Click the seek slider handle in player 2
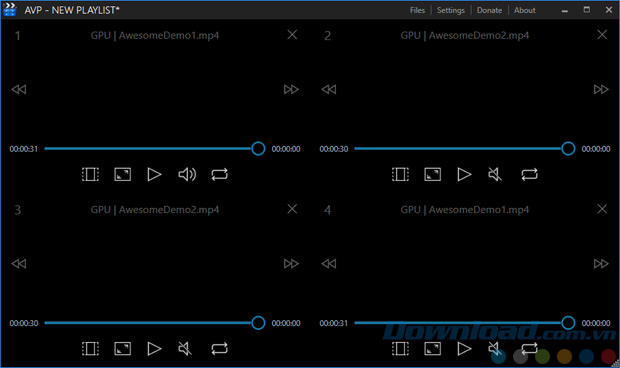Viewport: 620px width, 368px height. click(x=568, y=149)
